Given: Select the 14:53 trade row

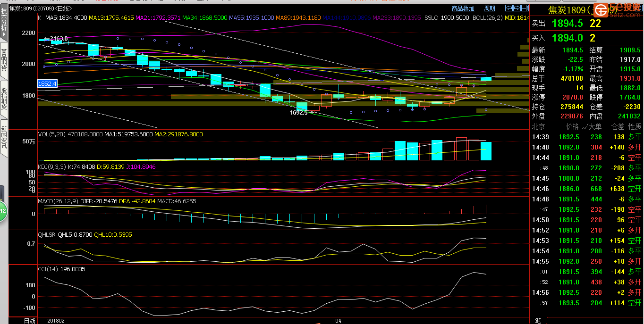Looking at the screenshot, I should pyautogui.click(x=587, y=241).
